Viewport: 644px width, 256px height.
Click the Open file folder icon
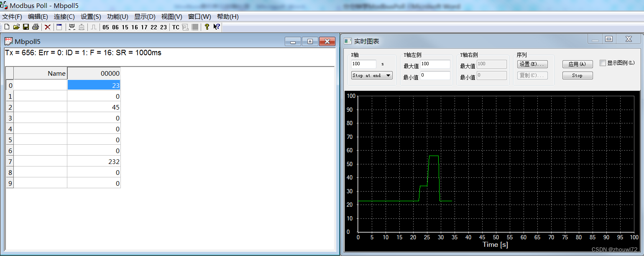(16, 27)
